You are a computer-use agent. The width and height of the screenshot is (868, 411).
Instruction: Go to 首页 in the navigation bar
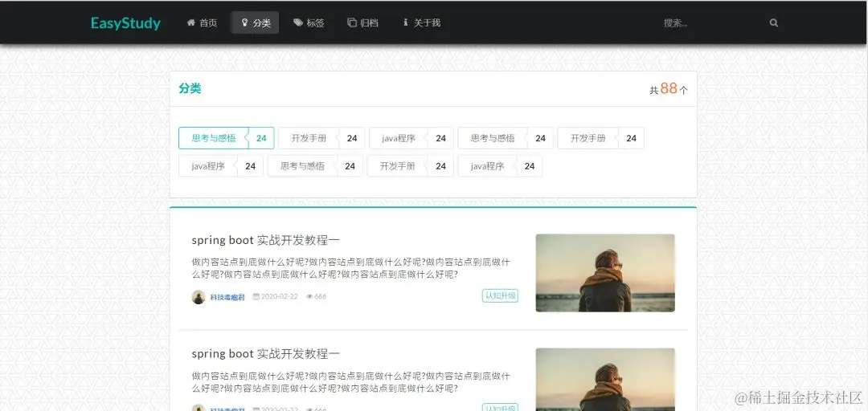(202, 22)
